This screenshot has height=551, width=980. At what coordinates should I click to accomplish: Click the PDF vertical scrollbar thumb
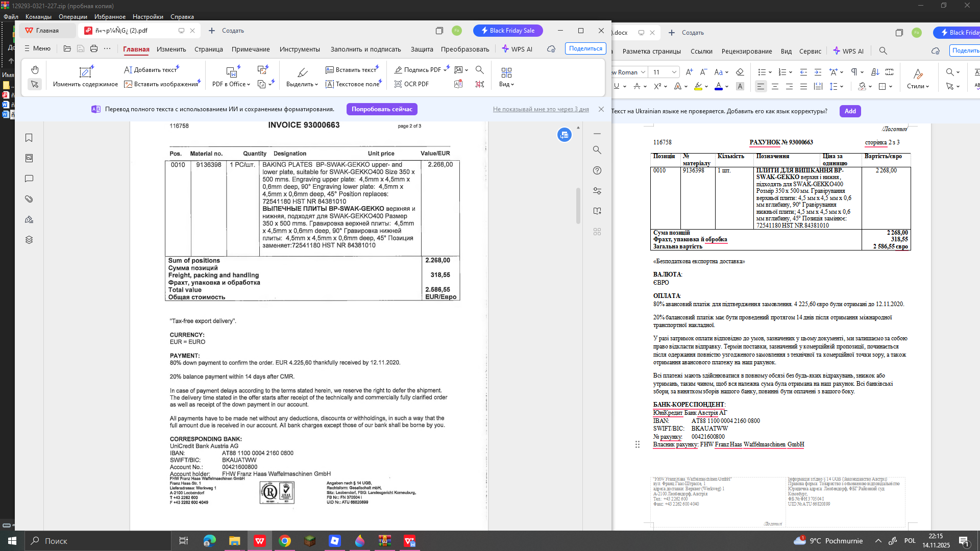coord(578,206)
